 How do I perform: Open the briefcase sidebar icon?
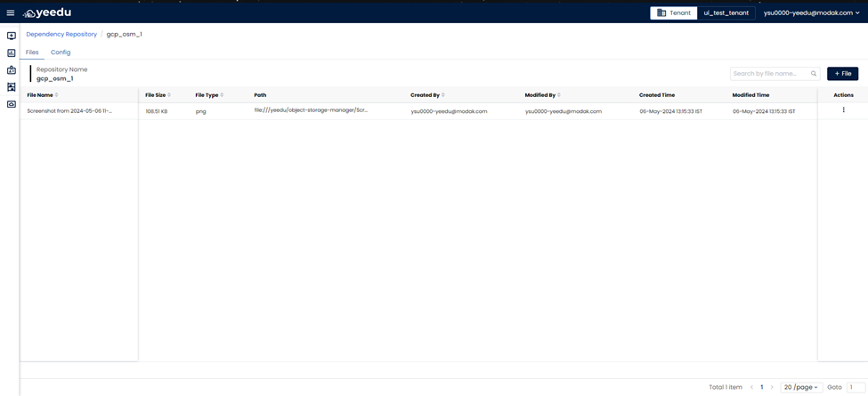pyautogui.click(x=11, y=70)
